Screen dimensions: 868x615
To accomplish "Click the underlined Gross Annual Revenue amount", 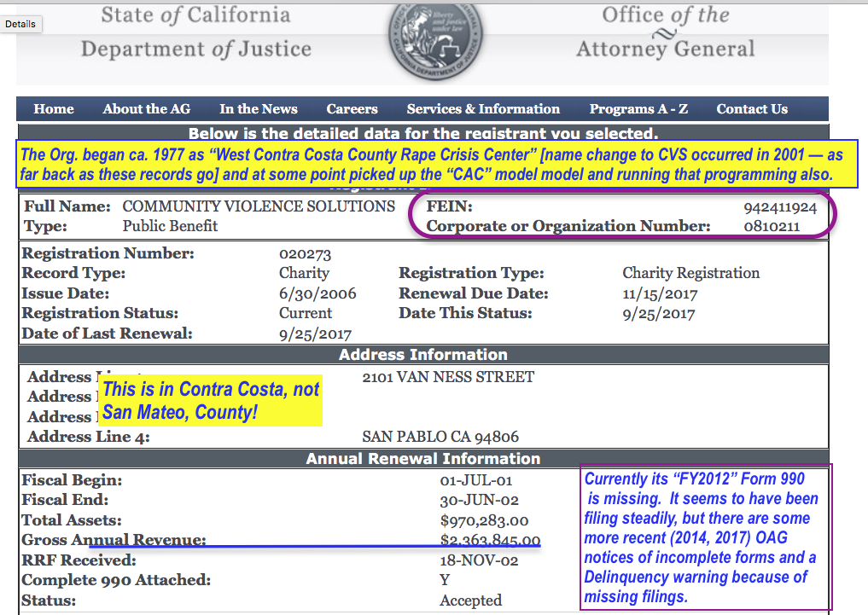I will [x=490, y=540].
